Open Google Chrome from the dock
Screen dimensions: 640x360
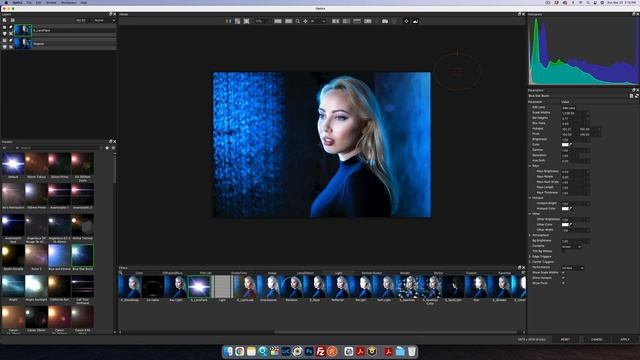pos(240,351)
